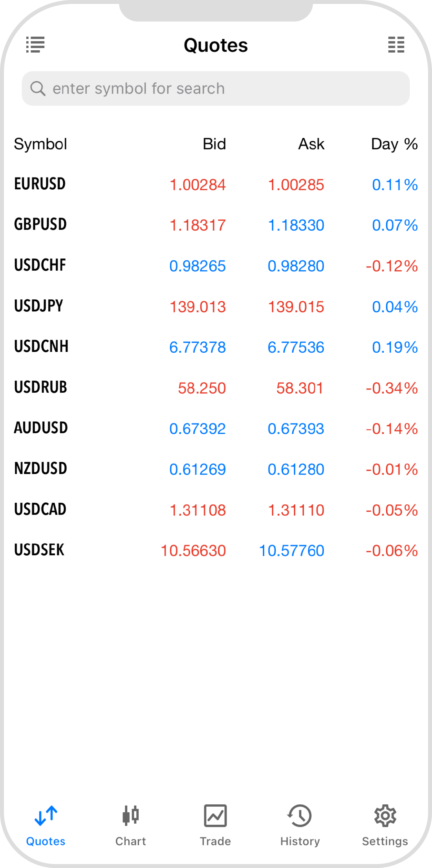
Task: Click the magnifying glass search icon
Action: click(38, 89)
